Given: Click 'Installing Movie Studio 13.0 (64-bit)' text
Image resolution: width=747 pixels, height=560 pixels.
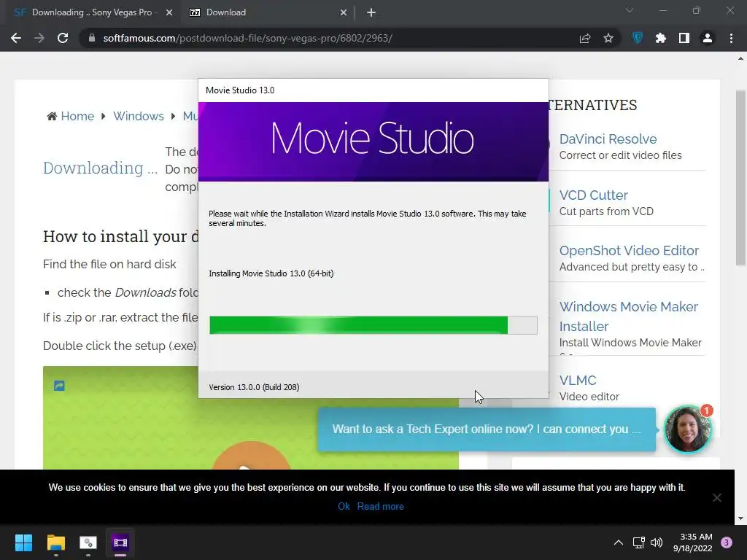Looking at the screenshot, I should (x=271, y=273).
